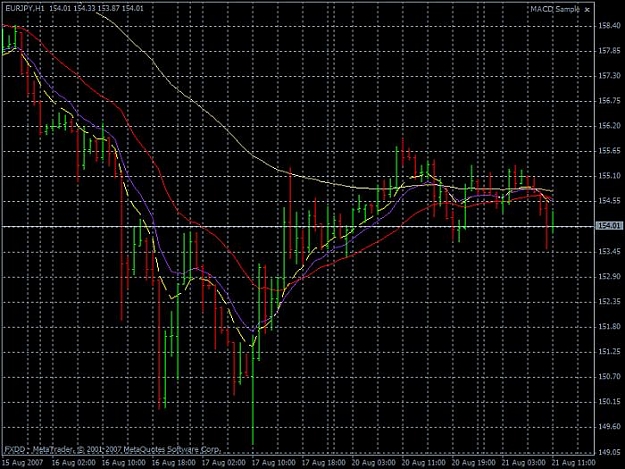Click the 15 Aug 2007 time label
This screenshot has width=625, height=469.
[22, 463]
